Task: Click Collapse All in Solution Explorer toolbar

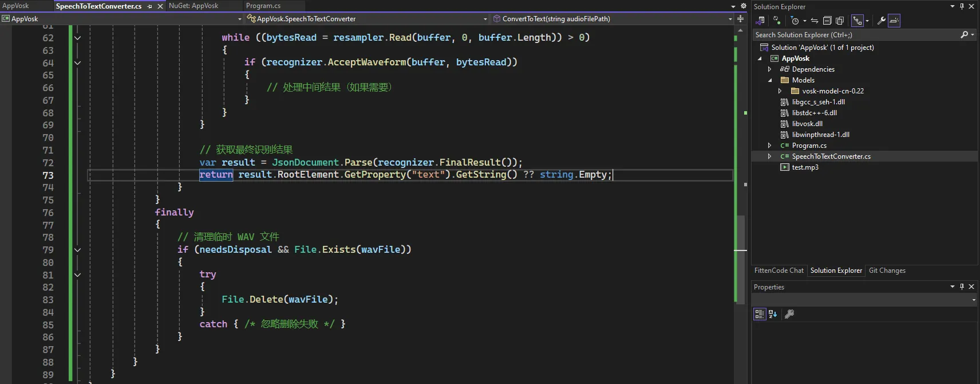Action: (x=827, y=21)
